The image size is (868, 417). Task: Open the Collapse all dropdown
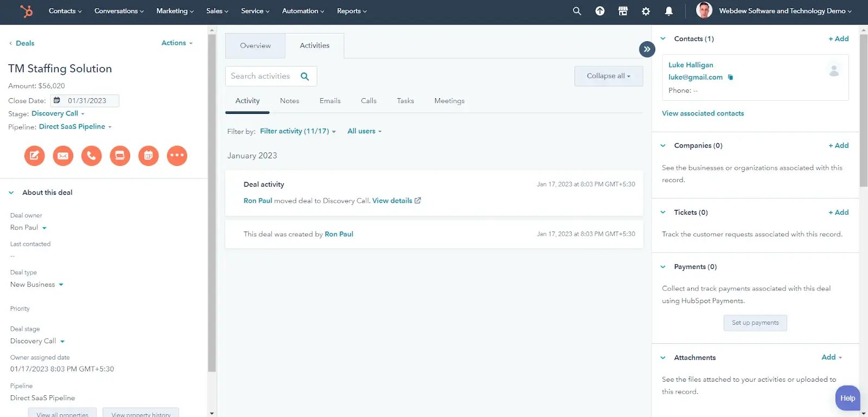[609, 76]
